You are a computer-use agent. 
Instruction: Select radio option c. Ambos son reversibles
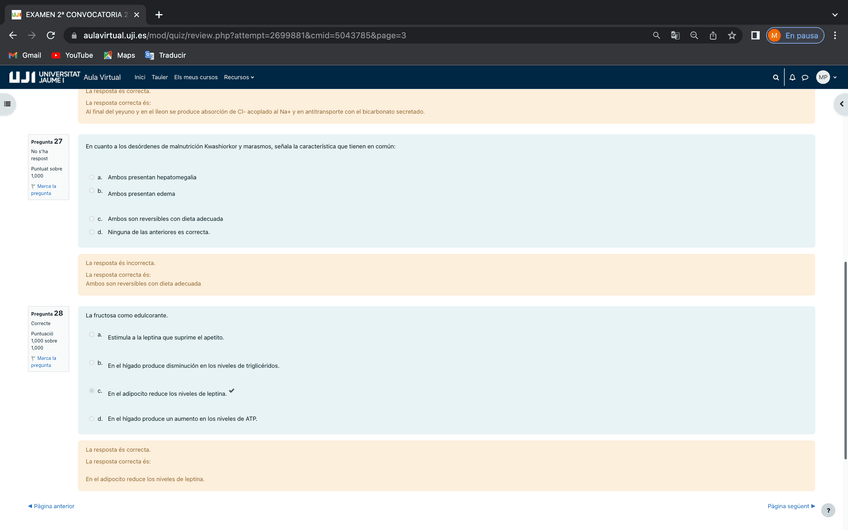point(91,218)
